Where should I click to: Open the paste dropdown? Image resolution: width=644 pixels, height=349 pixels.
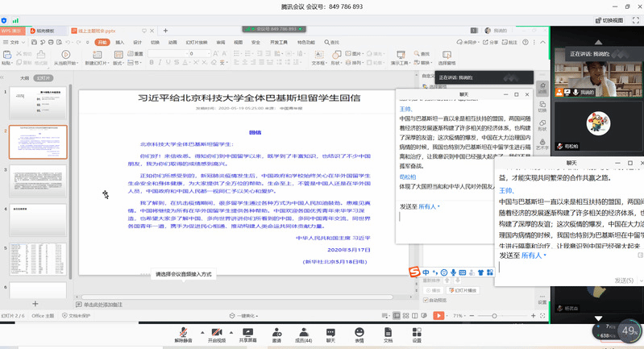click(6, 63)
